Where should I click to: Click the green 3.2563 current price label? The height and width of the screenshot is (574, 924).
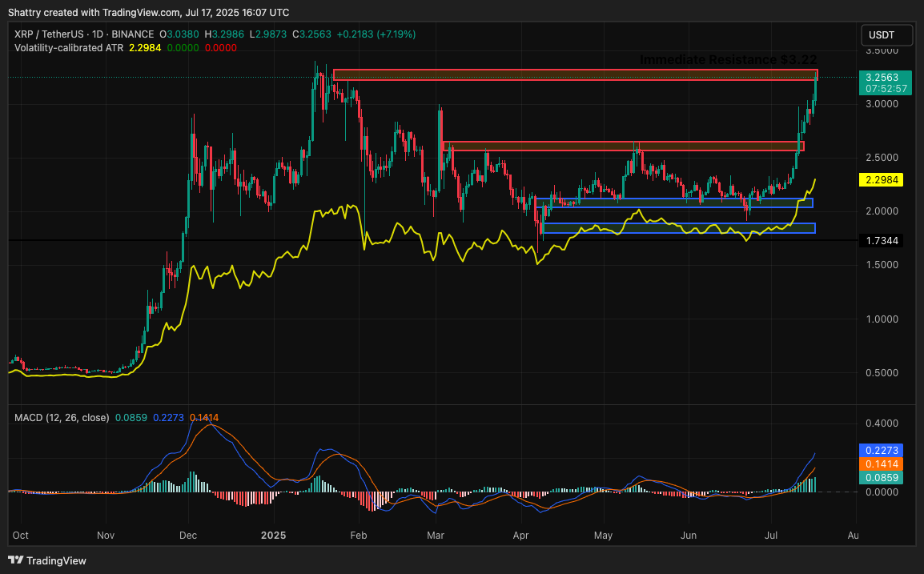(881, 77)
